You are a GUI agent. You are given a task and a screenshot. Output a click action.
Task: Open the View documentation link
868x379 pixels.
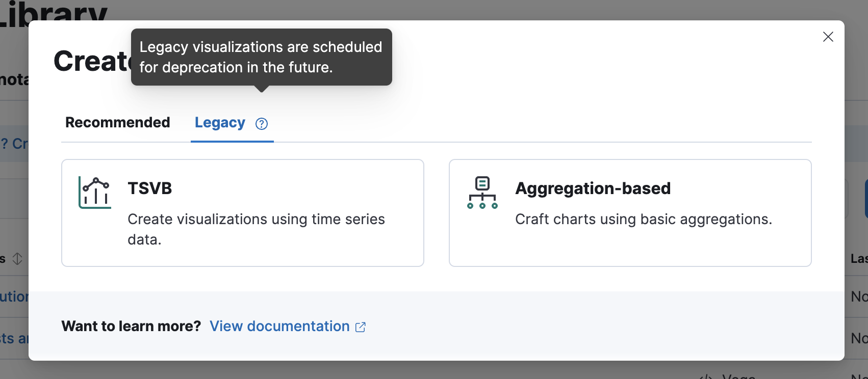pyautogui.click(x=279, y=327)
